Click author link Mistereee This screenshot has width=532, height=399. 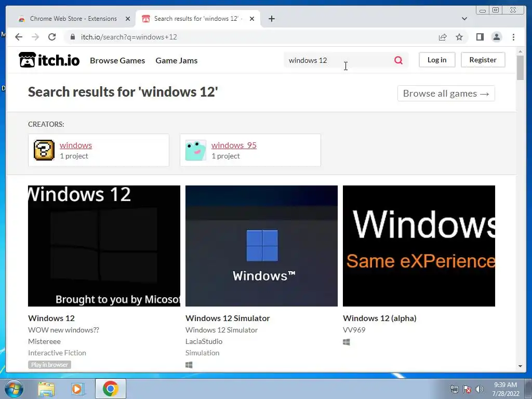click(x=45, y=341)
